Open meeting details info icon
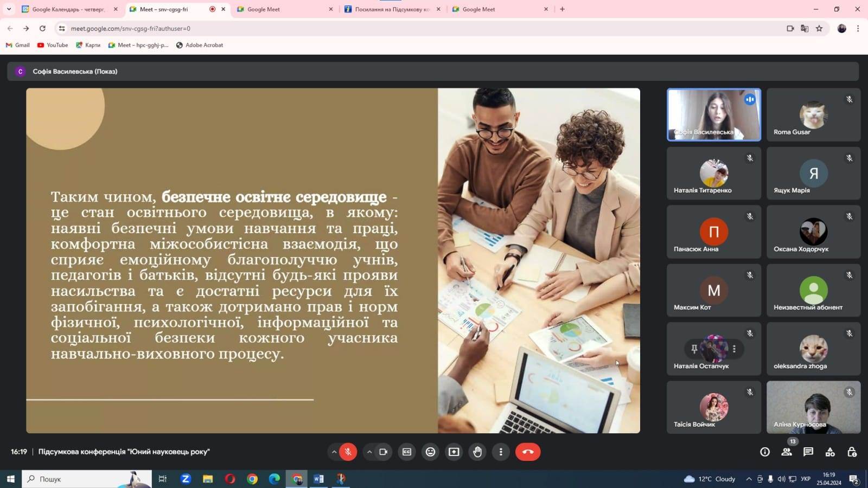Screen dimensions: 868x488 (x=765, y=452)
